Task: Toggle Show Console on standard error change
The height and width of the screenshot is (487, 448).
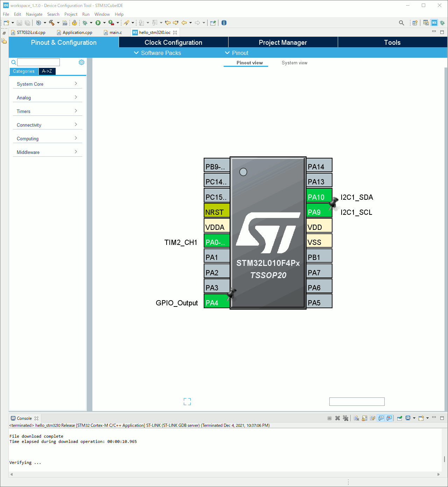Action: [389, 418]
